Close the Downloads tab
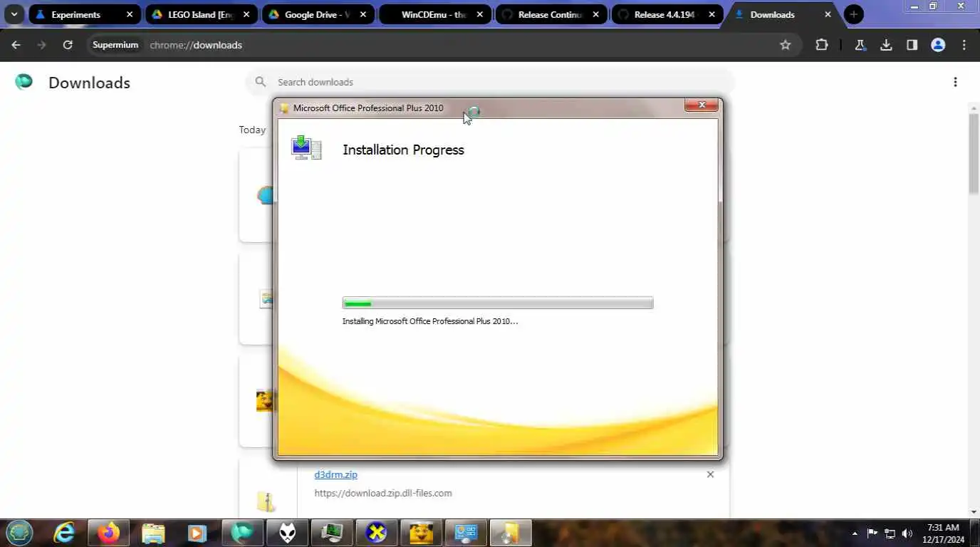 point(828,14)
